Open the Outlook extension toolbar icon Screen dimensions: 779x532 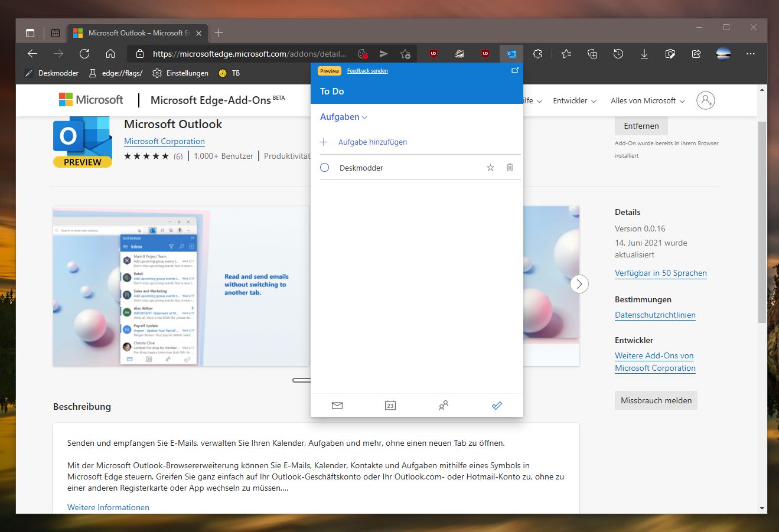pos(511,54)
